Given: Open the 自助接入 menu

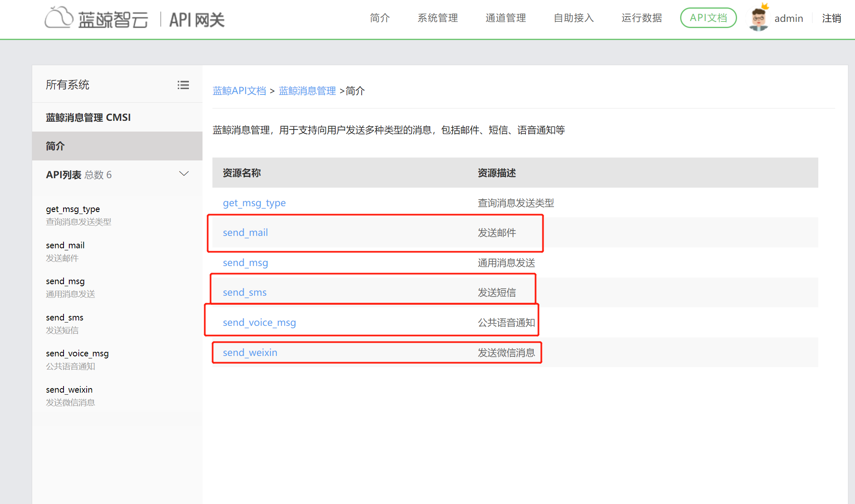Looking at the screenshot, I should point(573,18).
